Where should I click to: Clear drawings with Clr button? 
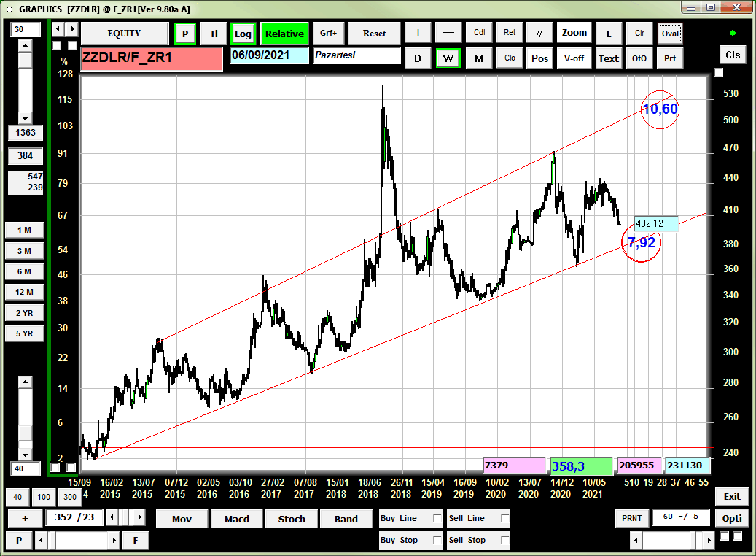point(639,34)
